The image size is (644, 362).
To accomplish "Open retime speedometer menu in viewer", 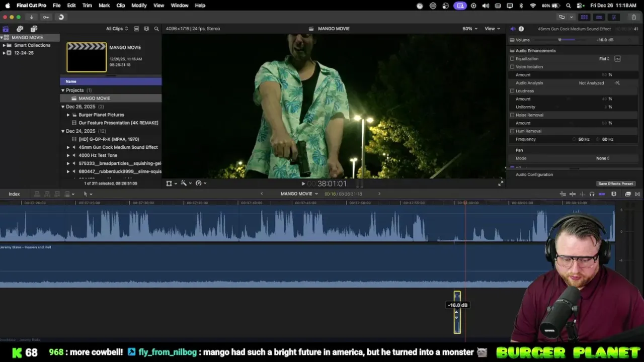I will pos(201,184).
